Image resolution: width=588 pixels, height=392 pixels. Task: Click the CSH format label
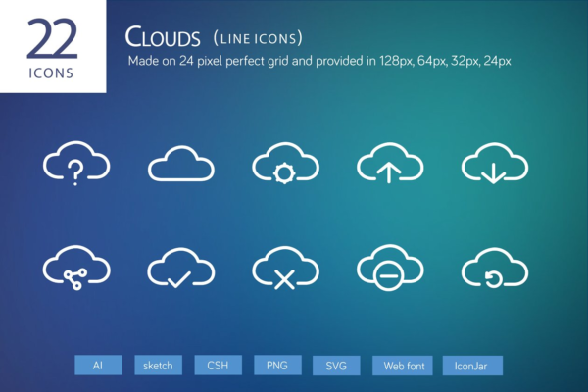coord(218,365)
